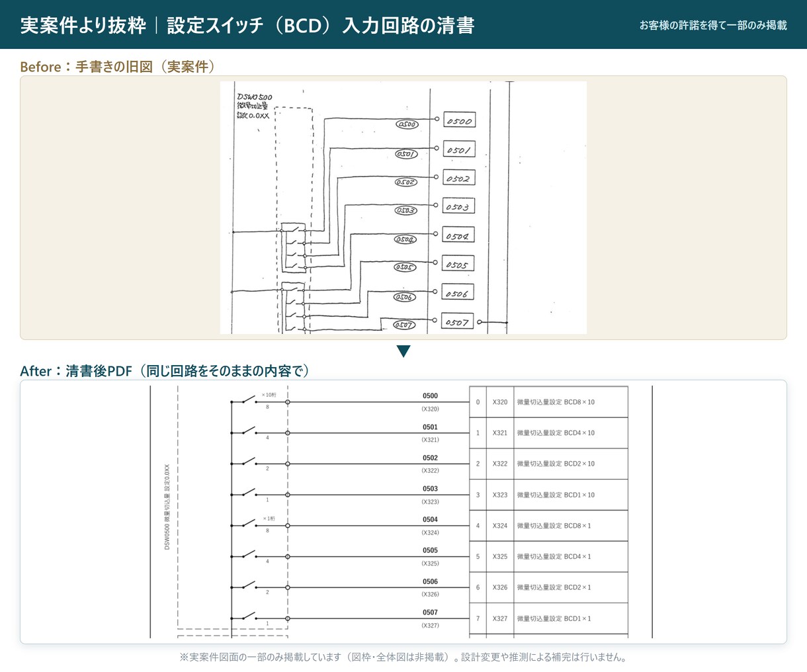
Task: Click the ×1桁 digit label
Action: (x=268, y=519)
